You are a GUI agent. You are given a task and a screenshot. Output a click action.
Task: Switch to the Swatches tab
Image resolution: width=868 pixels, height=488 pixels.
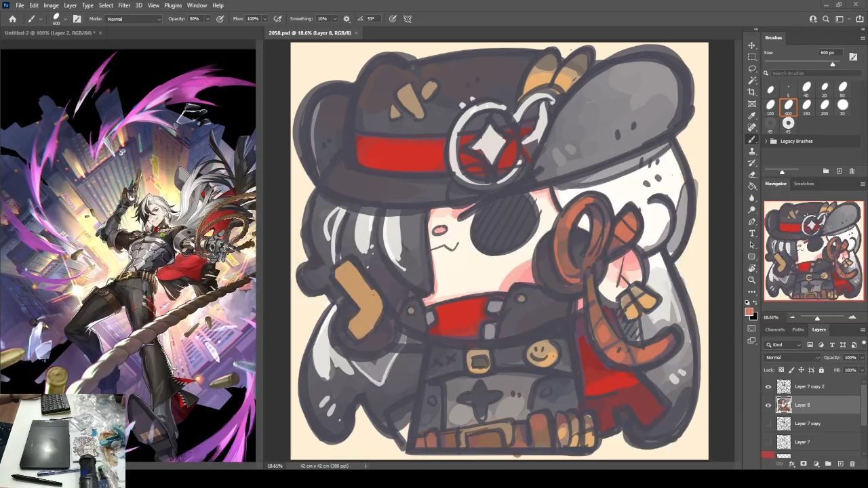[x=804, y=184]
